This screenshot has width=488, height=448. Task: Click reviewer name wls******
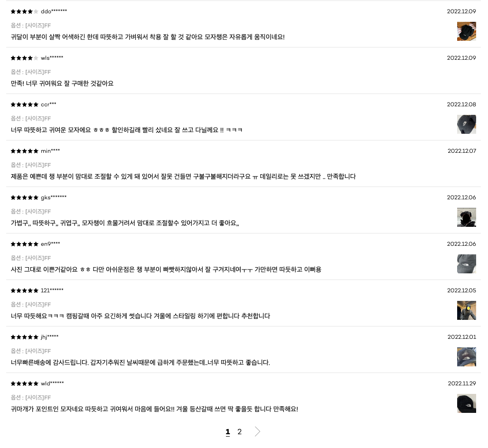[52, 58]
